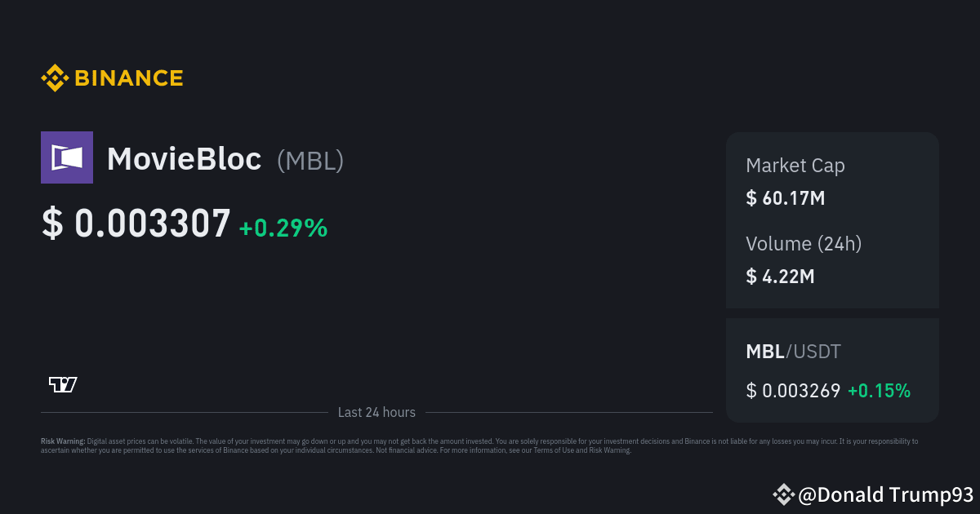Click the Volume (24h) label
This screenshot has width=980, height=514.
coord(804,243)
